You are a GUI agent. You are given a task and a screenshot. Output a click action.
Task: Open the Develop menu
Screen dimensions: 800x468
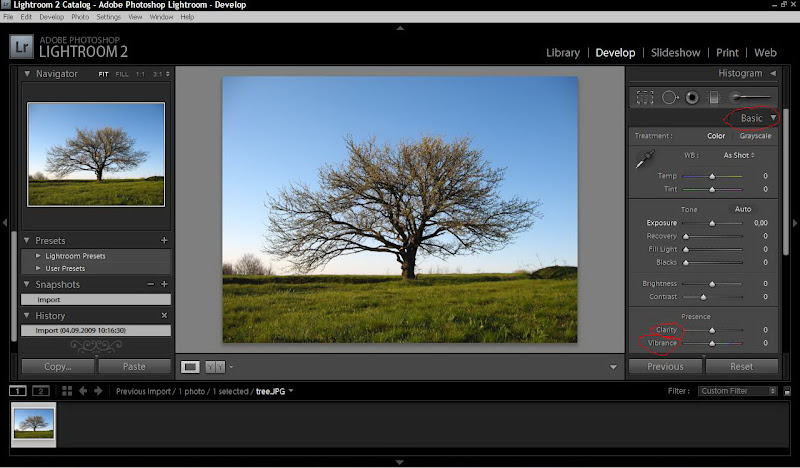51,17
